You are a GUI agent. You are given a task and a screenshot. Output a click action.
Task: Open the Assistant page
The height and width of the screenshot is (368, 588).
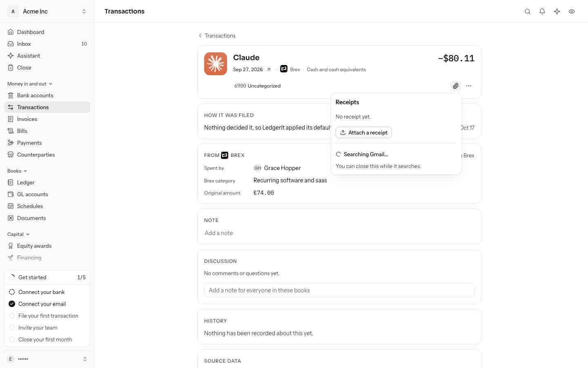pyautogui.click(x=47, y=56)
